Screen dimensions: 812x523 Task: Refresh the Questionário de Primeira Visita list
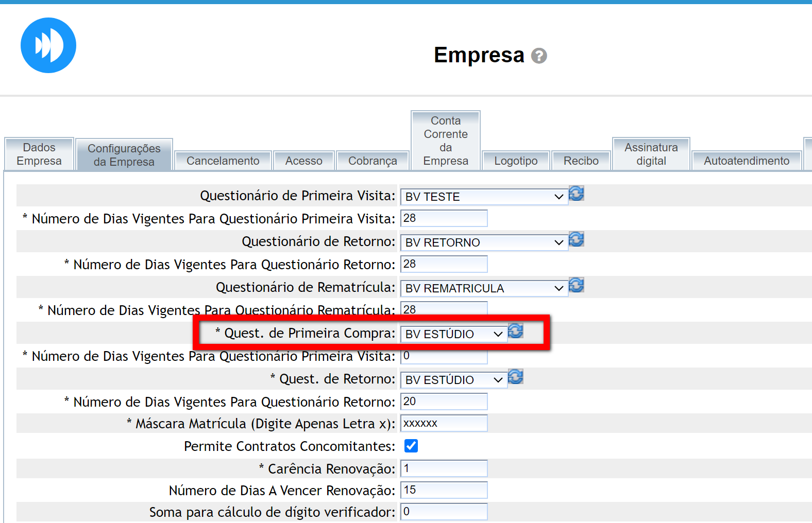(576, 194)
